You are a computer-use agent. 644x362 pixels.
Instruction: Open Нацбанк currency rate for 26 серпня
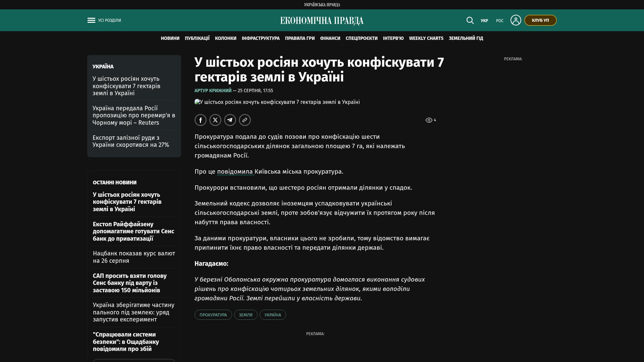tap(134, 257)
